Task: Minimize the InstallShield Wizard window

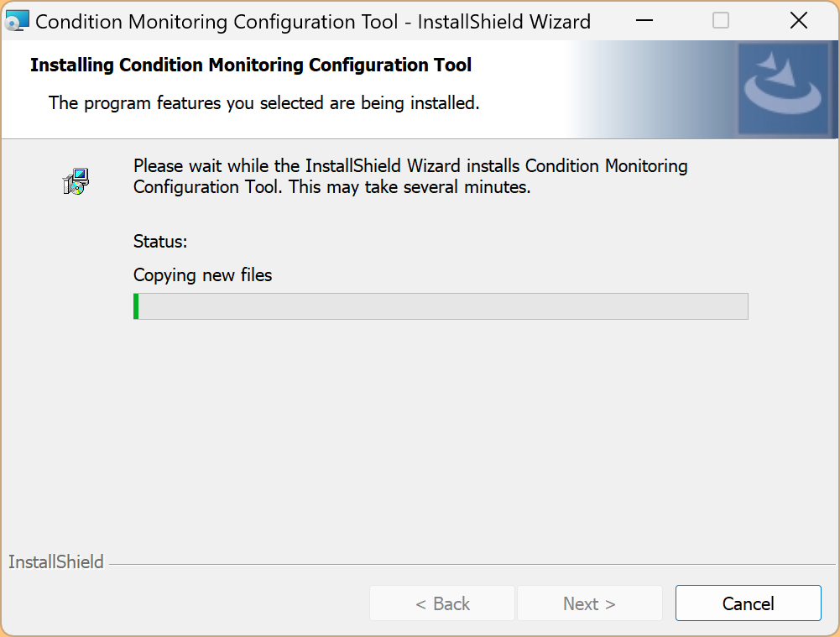Action: tap(643, 21)
